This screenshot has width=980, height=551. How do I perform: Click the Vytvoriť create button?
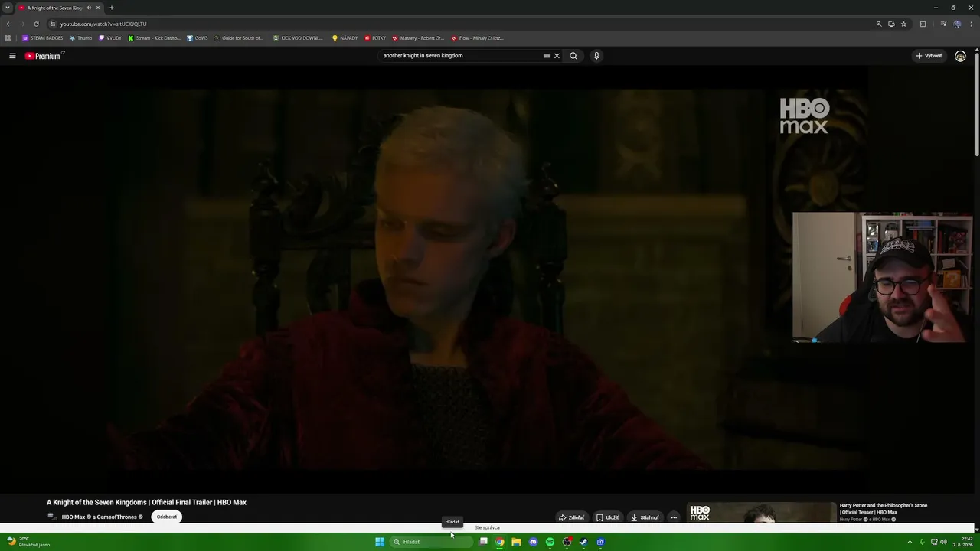coord(929,56)
